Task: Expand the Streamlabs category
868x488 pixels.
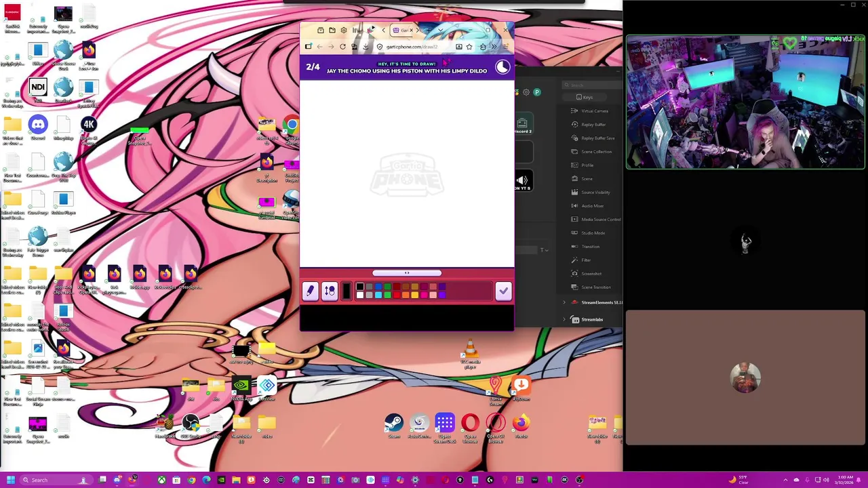Action: pyautogui.click(x=564, y=319)
